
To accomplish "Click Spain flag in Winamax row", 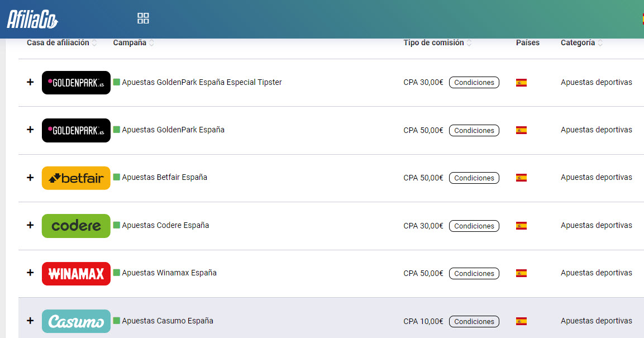I will pyautogui.click(x=521, y=274).
